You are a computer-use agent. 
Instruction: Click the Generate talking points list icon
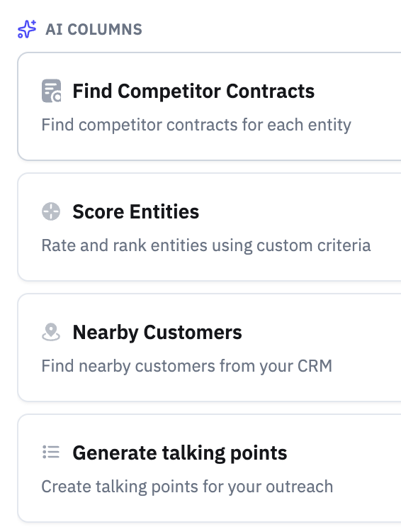(51, 453)
